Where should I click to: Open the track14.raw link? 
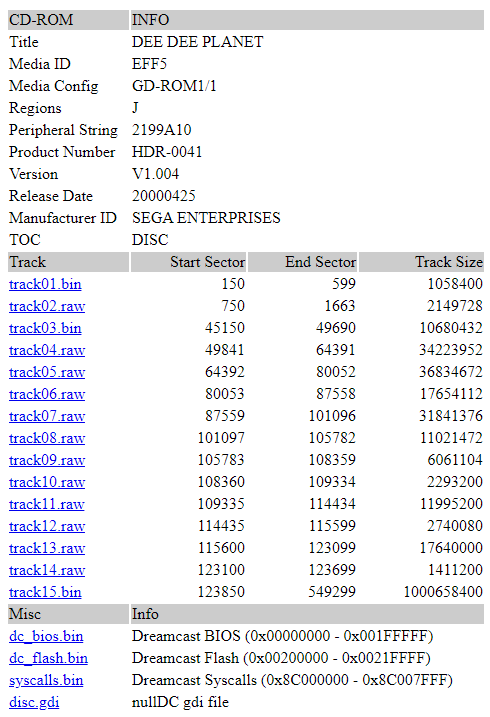(x=47, y=570)
